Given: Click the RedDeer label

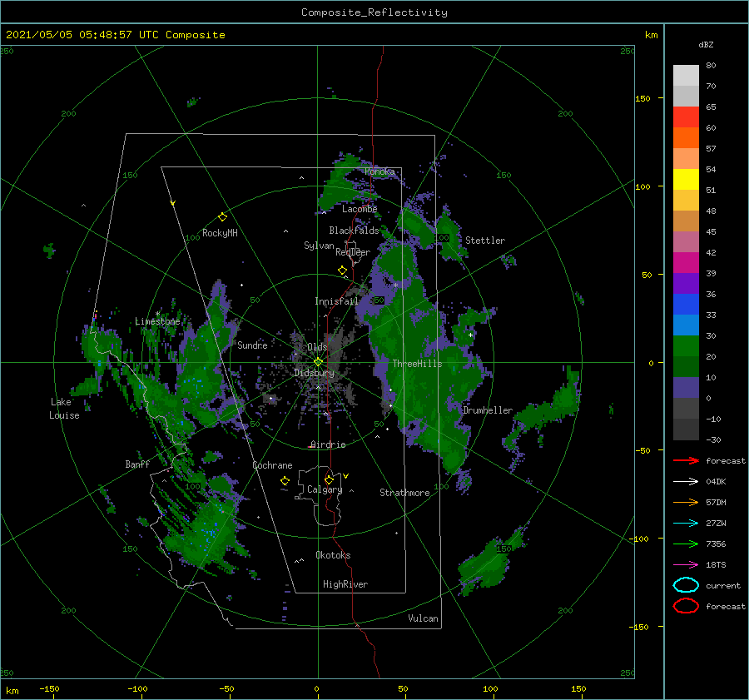Looking at the screenshot, I should click(x=353, y=252).
